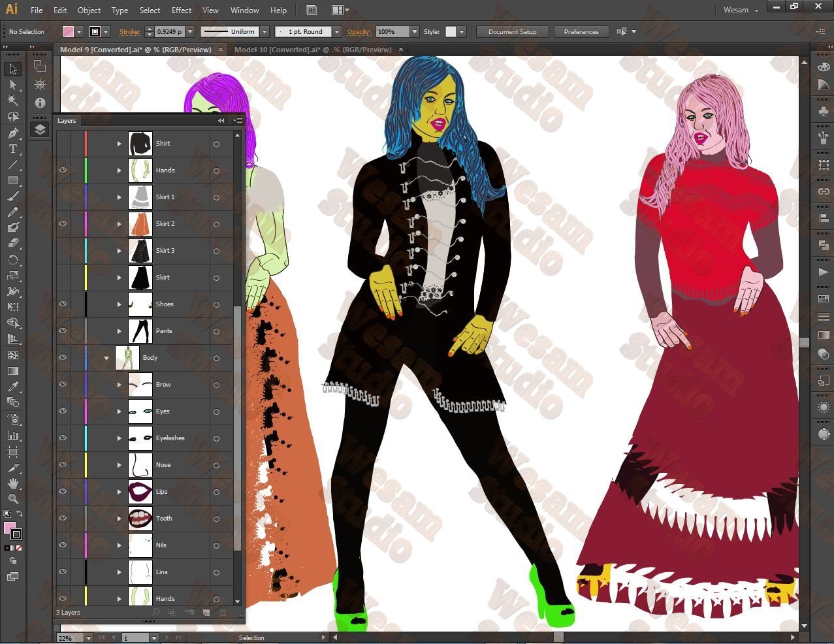Open the Uniform width profile dropdown
Screen dimensions: 834x644
tap(265, 31)
